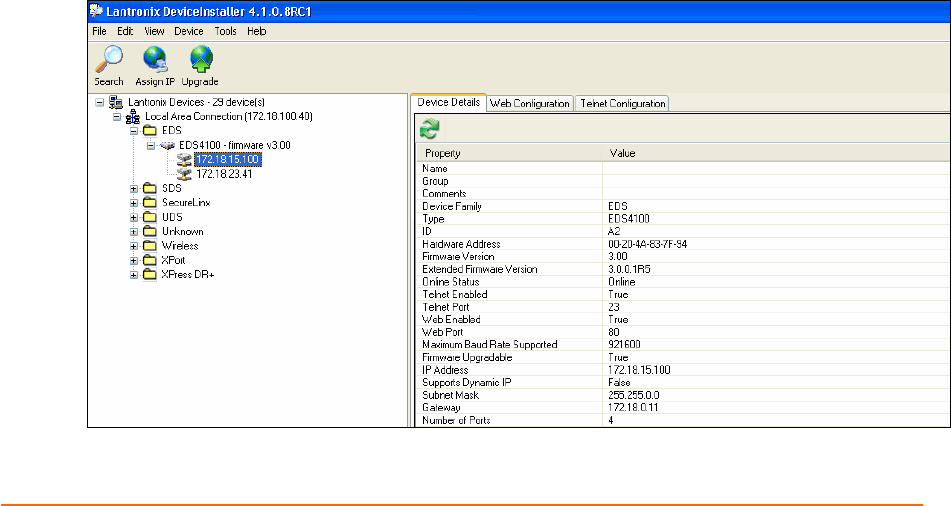Click the green refresh icon in Device Details

tap(430, 128)
